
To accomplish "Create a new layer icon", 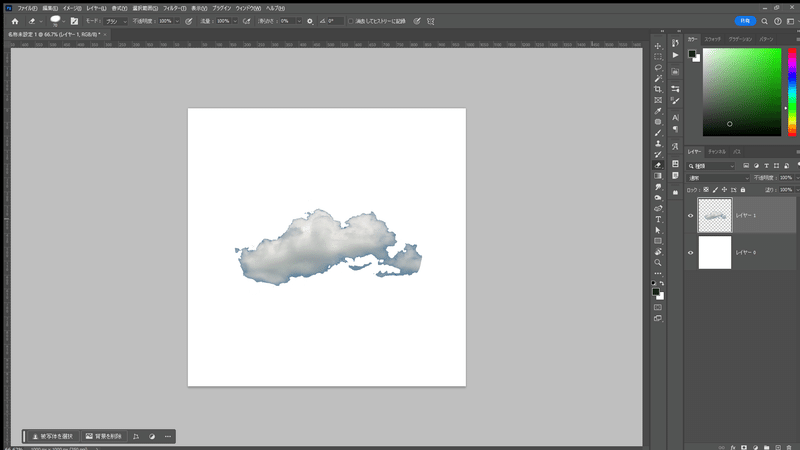I will coord(778,447).
